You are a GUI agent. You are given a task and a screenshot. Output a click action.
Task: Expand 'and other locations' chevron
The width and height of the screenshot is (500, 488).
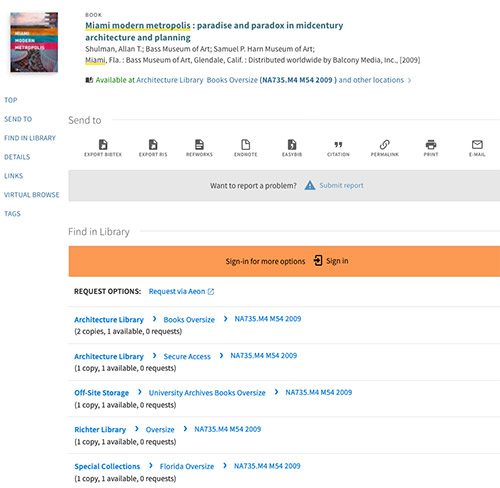tap(409, 80)
